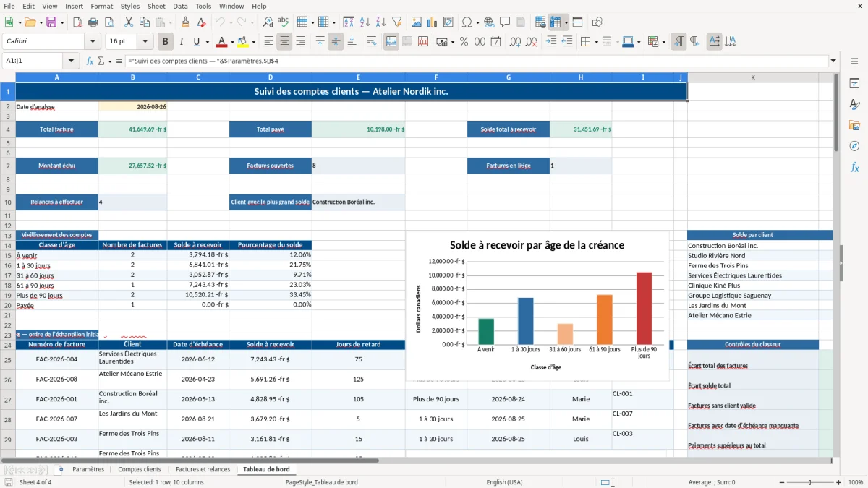Open Find & Replace tool
The image size is (868, 488).
pos(268,22)
